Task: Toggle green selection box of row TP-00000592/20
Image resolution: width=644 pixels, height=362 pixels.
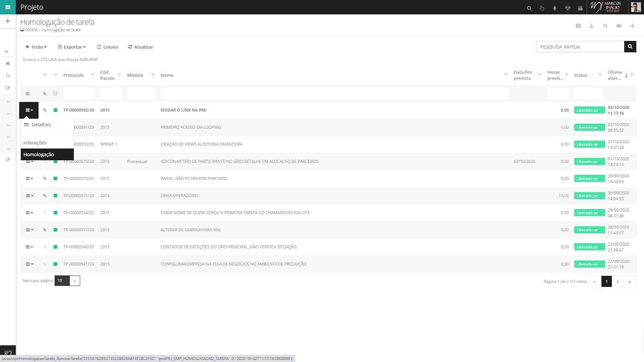Action: [x=56, y=110]
